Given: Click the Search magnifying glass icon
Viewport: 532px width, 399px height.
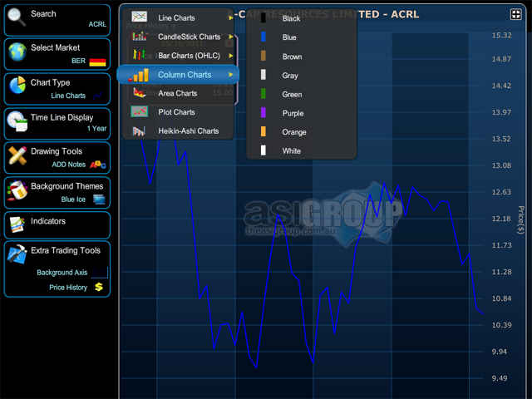Looking at the screenshot, I should click(x=17, y=17).
